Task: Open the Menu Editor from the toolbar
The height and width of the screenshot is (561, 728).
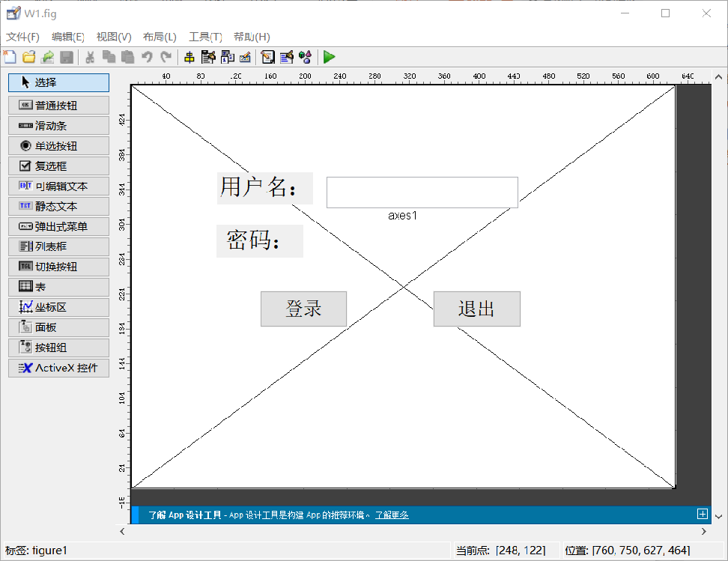Action: [x=208, y=56]
